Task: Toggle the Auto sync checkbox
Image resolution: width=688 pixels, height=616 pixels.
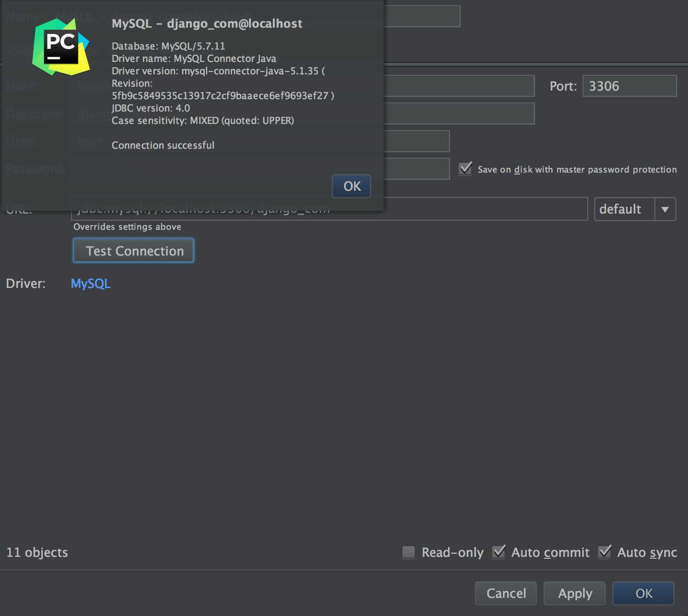Action: click(605, 552)
